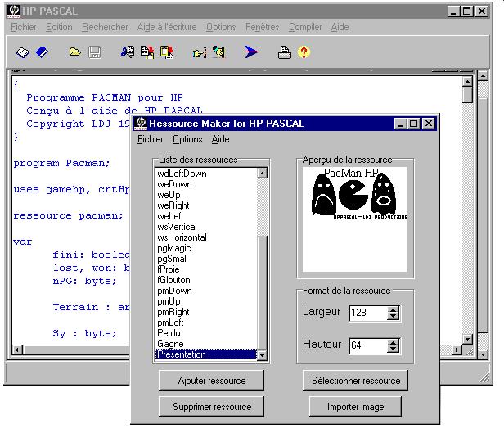Click the grayed floppy disk save icon

pos(95,52)
